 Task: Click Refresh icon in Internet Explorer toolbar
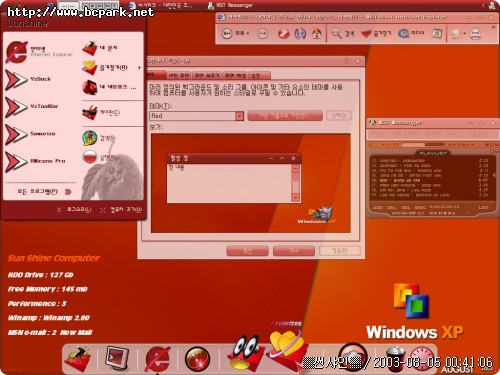300,33
